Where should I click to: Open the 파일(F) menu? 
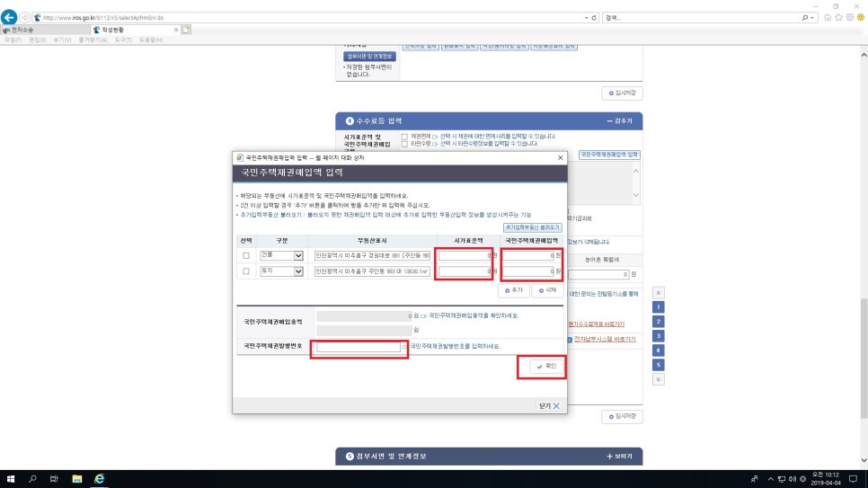point(13,40)
